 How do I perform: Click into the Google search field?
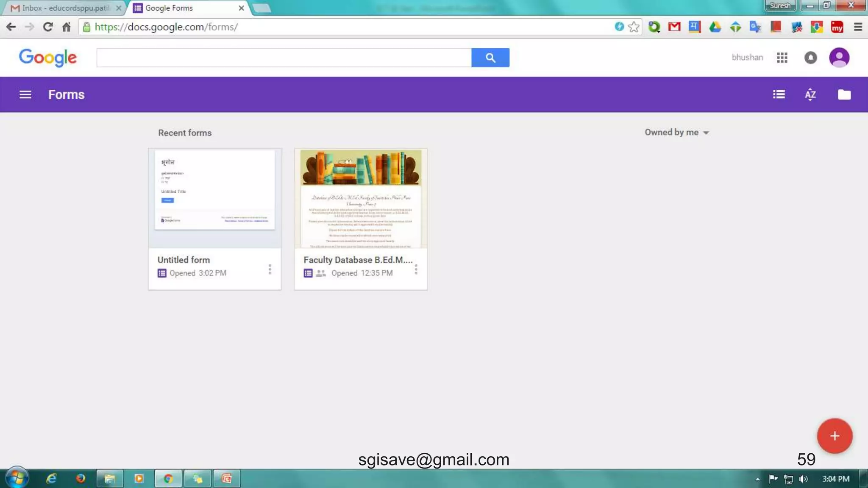tap(284, 58)
